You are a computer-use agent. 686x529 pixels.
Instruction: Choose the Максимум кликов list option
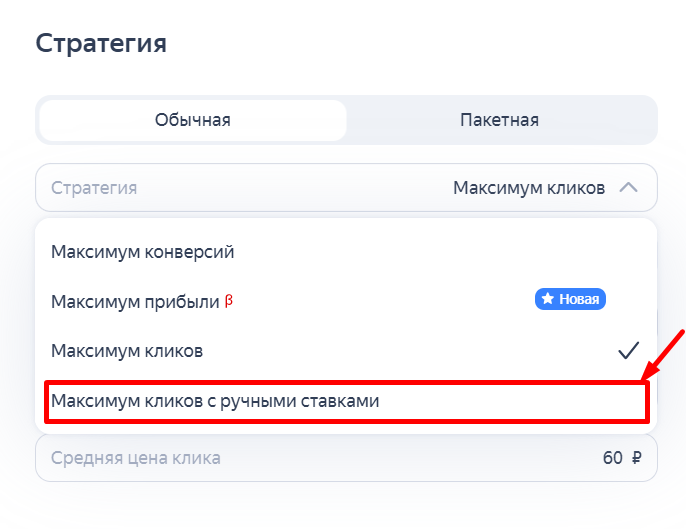(x=127, y=351)
